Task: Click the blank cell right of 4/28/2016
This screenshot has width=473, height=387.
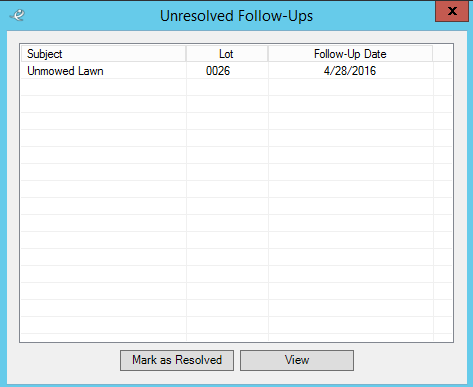Action: coord(443,71)
